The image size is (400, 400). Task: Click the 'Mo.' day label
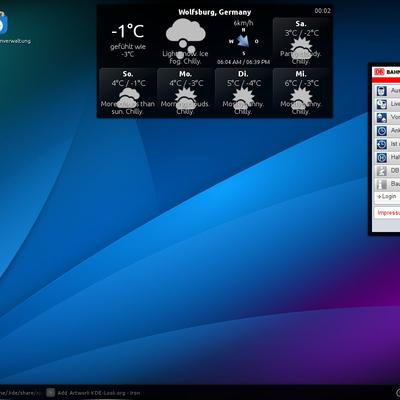pyautogui.click(x=185, y=74)
